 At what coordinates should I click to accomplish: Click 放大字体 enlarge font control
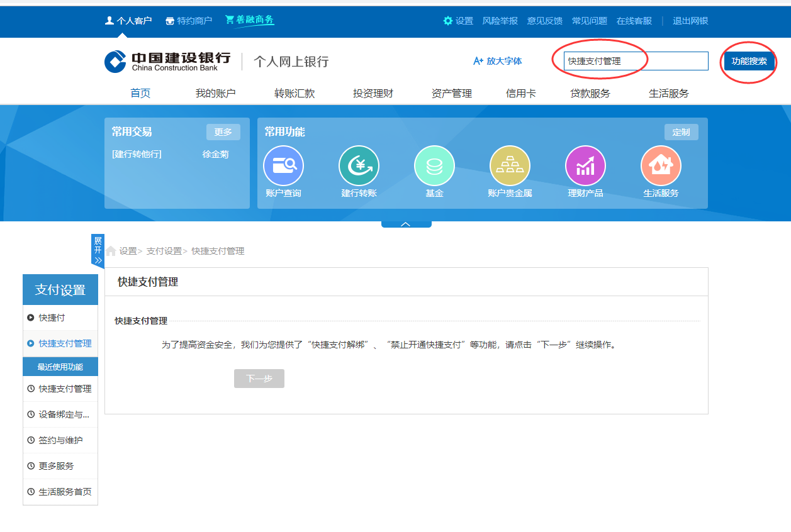(x=497, y=61)
